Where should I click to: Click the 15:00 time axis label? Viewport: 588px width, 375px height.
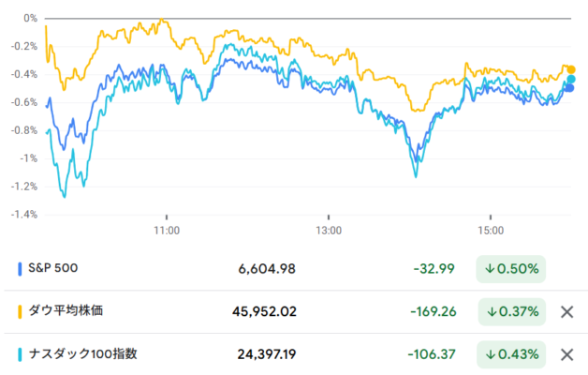point(491,229)
